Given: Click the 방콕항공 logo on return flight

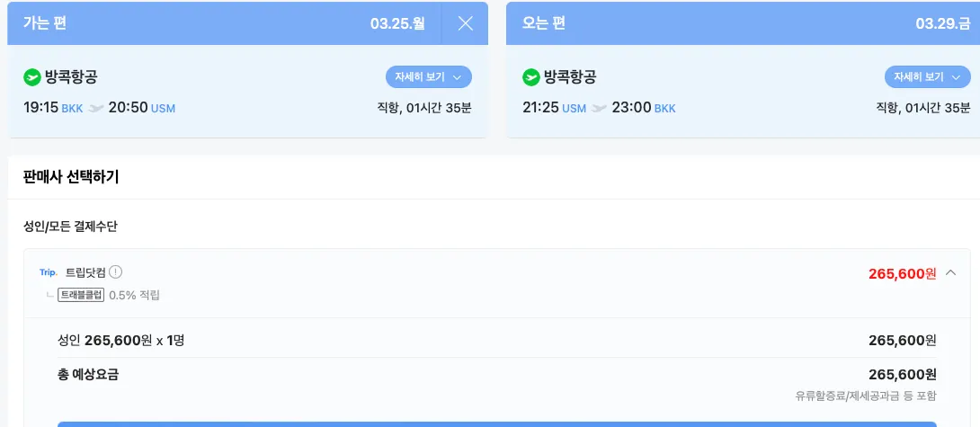Looking at the screenshot, I should [531, 77].
